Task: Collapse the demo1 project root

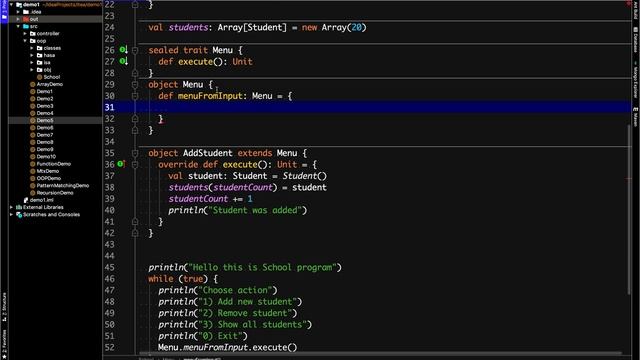Action: (11, 4)
